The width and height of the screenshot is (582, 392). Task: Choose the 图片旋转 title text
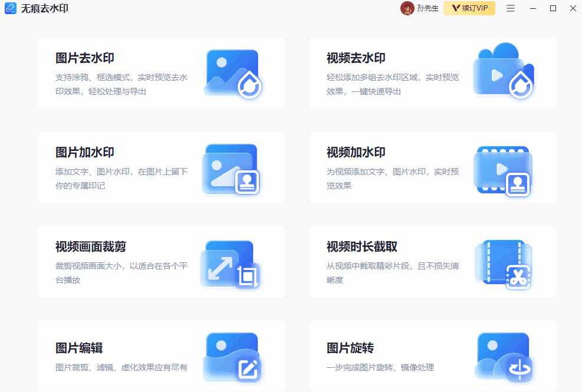click(350, 348)
